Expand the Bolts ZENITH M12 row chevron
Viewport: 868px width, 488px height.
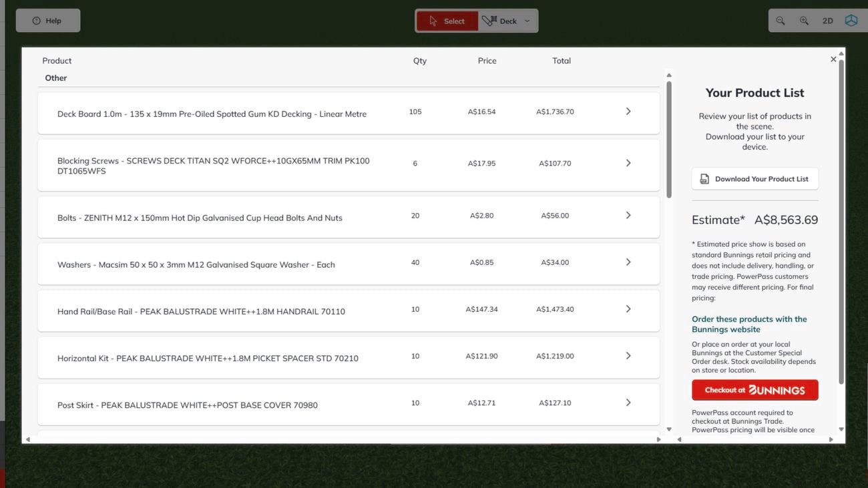click(x=628, y=215)
